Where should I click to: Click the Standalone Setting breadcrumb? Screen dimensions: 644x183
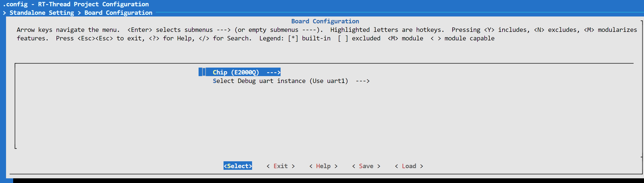point(42,13)
